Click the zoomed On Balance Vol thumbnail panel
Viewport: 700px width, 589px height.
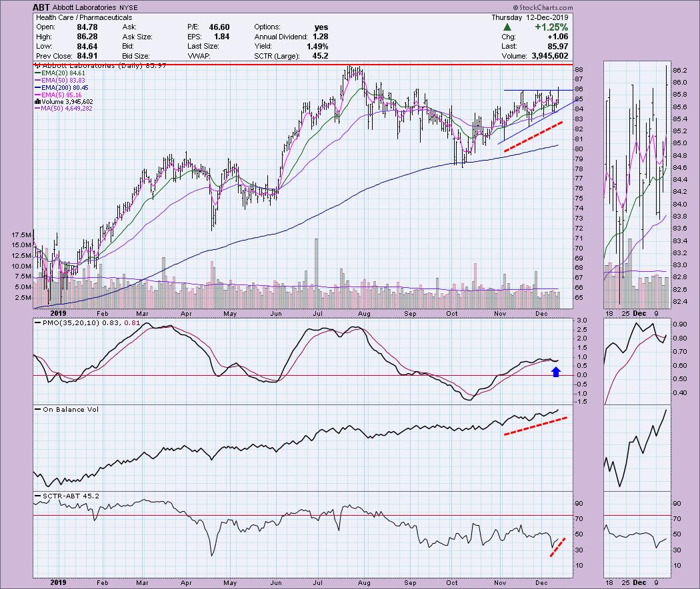[637, 448]
